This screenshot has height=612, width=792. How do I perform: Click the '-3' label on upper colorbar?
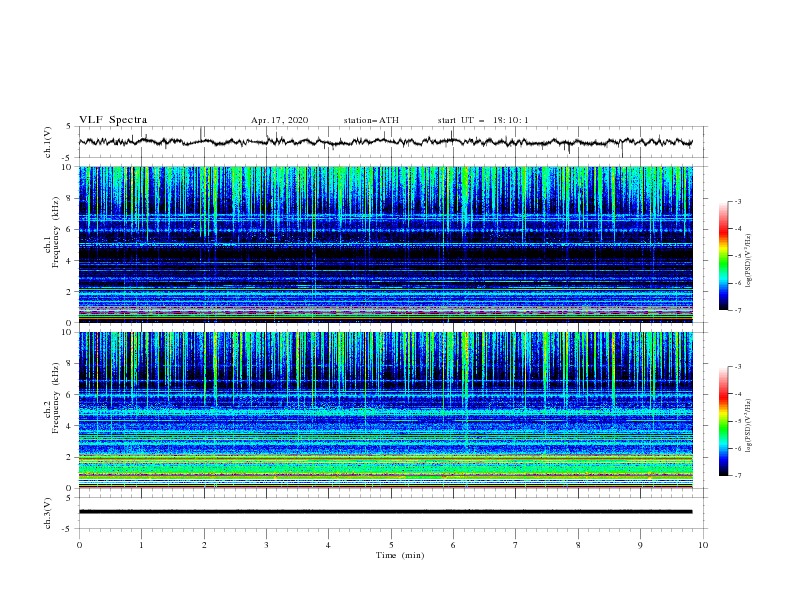tap(737, 201)
